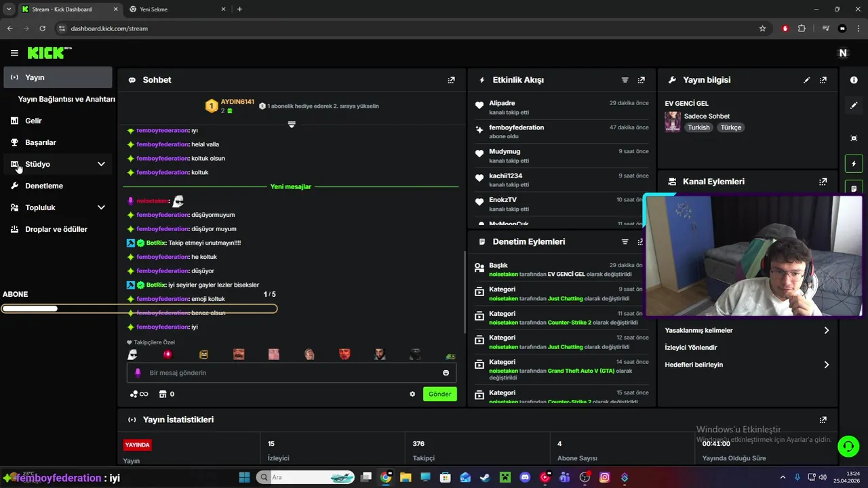
Task: Click the preview frame icon in right sidebar
Action: [854, 138]
